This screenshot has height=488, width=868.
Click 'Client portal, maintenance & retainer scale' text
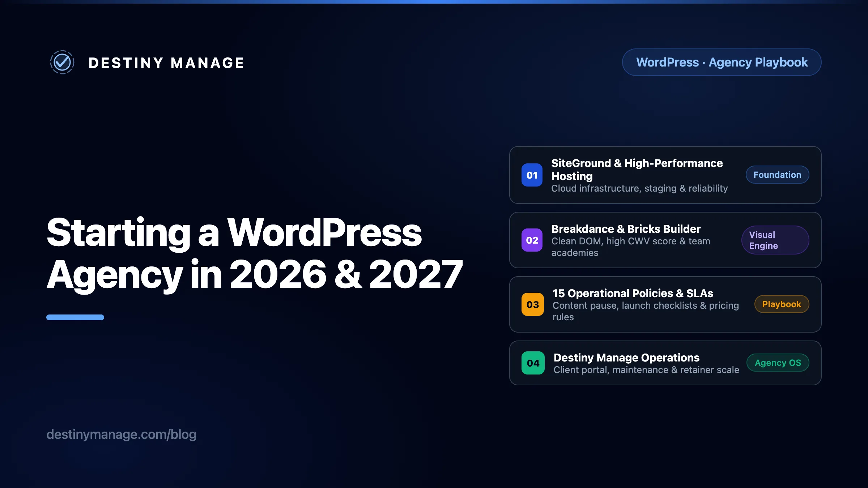(646, 370)
